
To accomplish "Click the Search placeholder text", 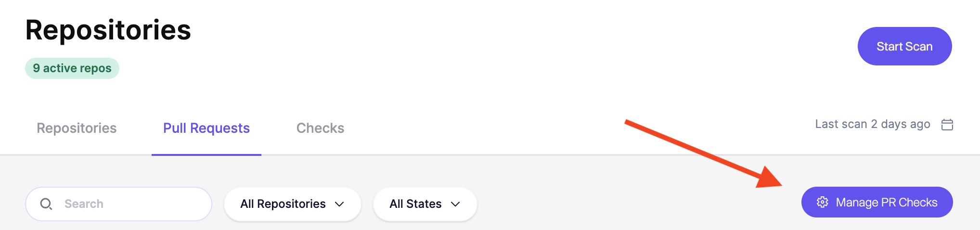I will (x=84, y=204).
